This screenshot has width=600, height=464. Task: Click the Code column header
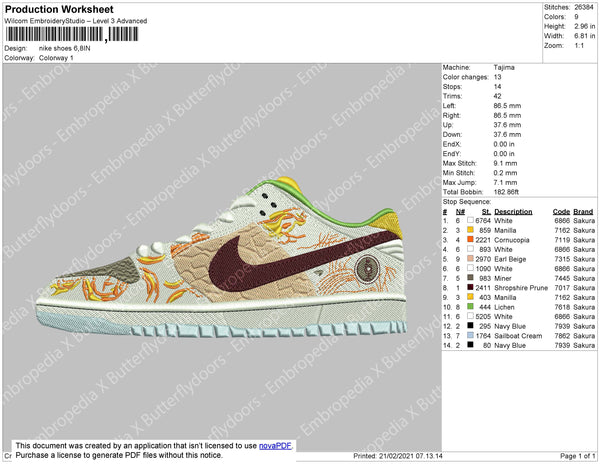coord(561,212)
